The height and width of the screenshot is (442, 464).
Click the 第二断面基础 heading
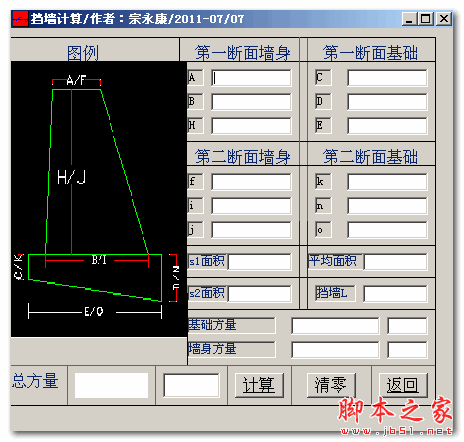(x=370, y=157)
